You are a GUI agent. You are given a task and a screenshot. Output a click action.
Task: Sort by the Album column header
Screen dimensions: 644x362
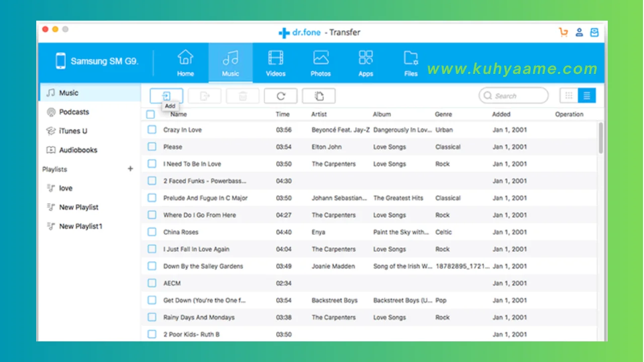[x=382, y=115]
